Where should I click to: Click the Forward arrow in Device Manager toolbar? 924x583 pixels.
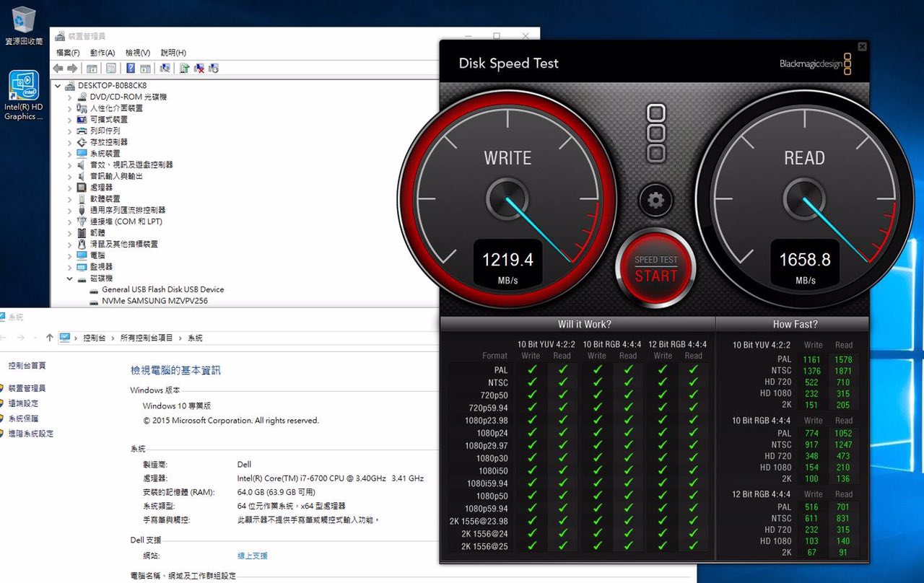click(x=72, y=69)
